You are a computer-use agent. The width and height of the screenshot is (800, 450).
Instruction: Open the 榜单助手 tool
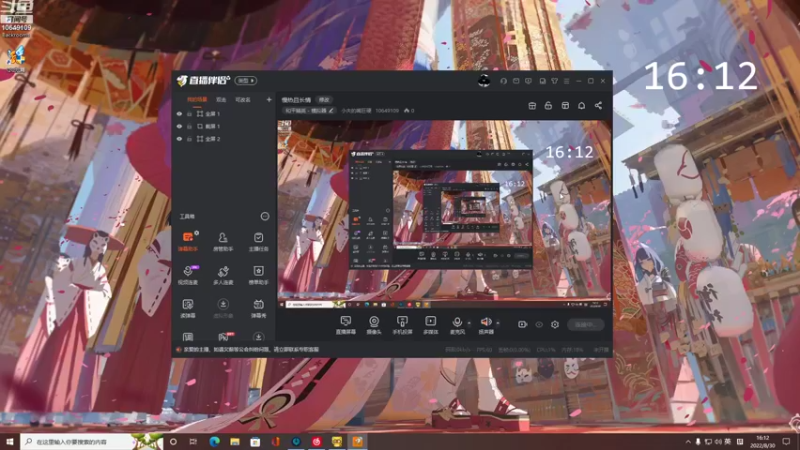coord(258,275)
